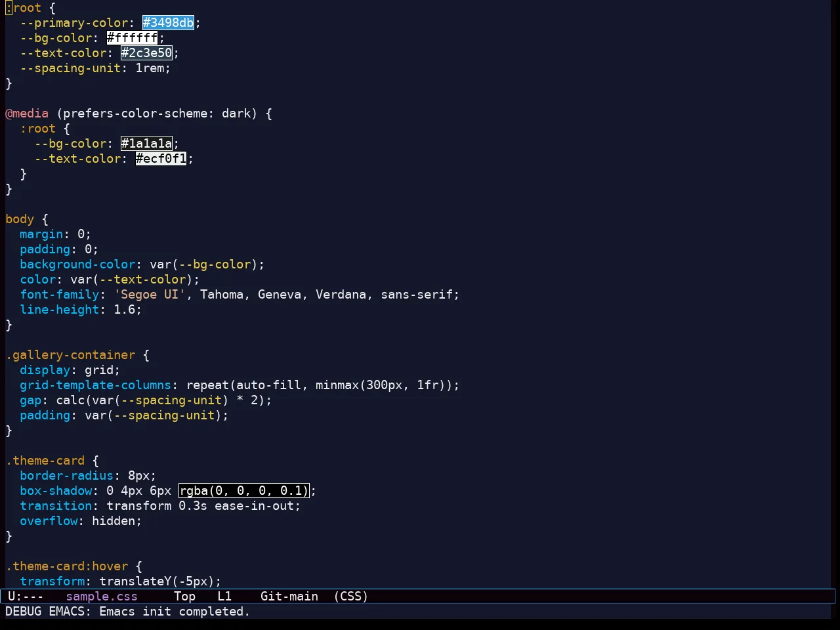Screen dimensions: 840x630
Task: Click the box-shadow property
Action: [56, 491]
